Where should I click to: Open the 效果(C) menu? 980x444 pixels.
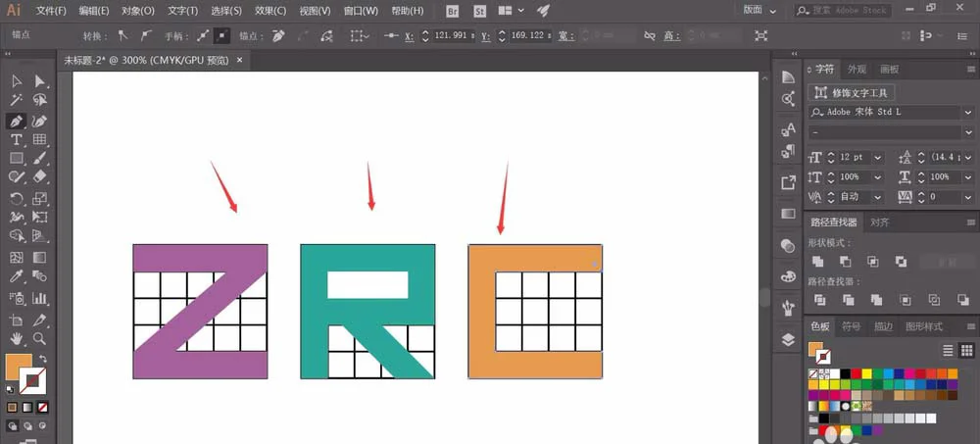tap(270, 11)
